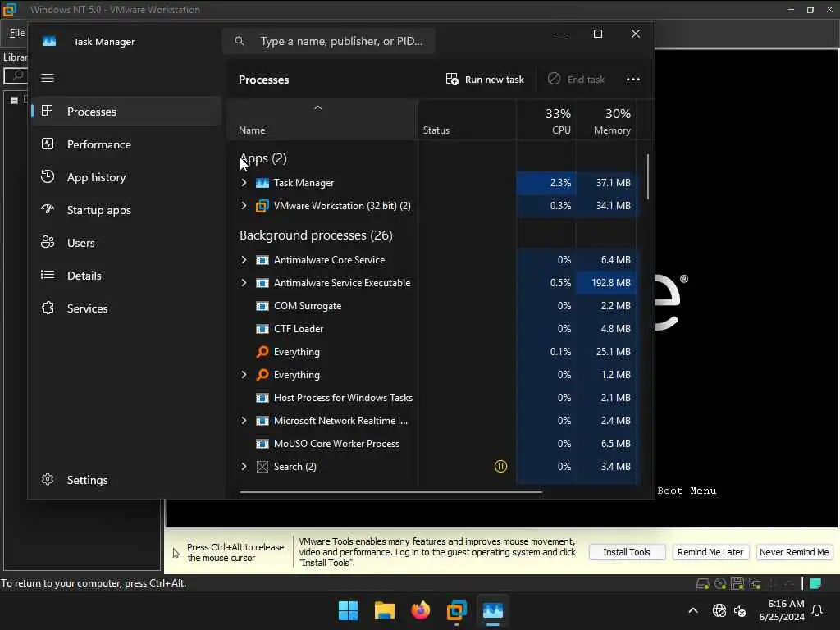Click Remind Me Later button
Viewport: 840px width, 630px height.
(710, 552)
